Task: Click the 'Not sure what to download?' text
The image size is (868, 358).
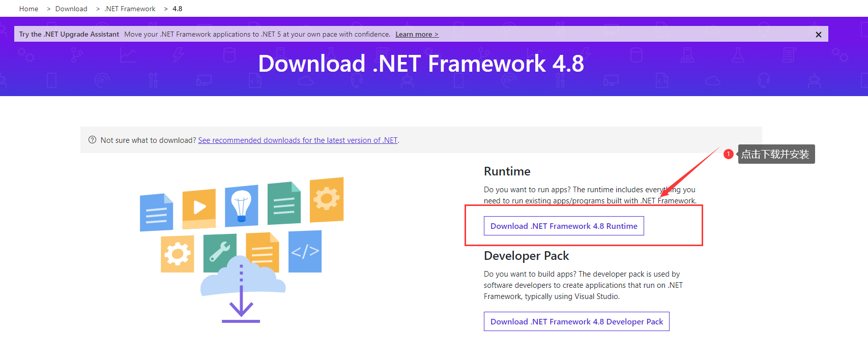Action: coord(148,140)
